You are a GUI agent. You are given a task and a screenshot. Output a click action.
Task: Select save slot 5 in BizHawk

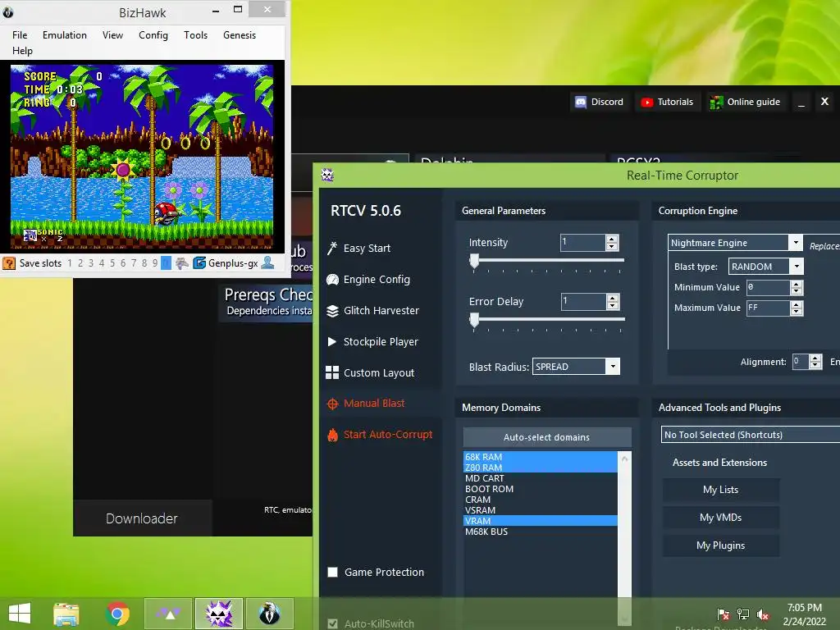(112, 263)
